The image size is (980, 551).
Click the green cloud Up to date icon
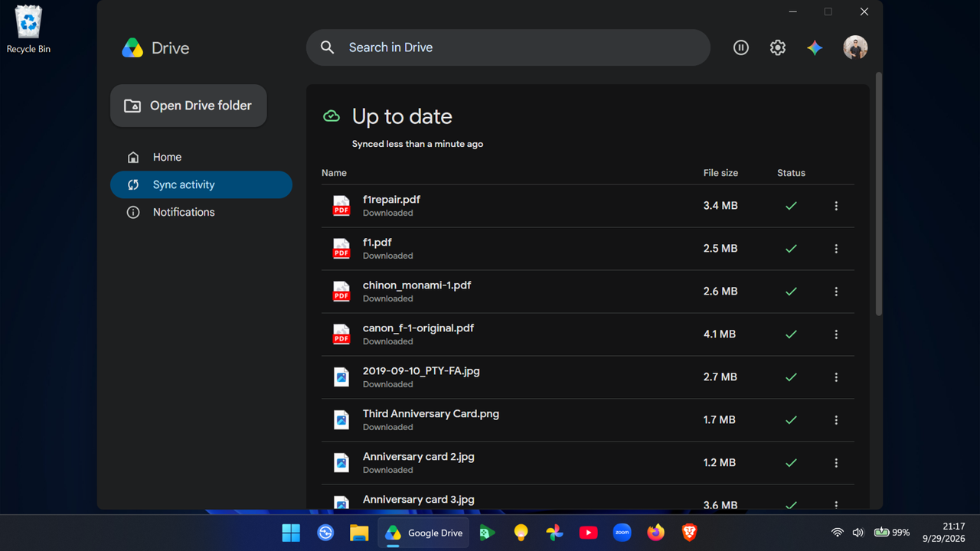[x=332, y=116]
